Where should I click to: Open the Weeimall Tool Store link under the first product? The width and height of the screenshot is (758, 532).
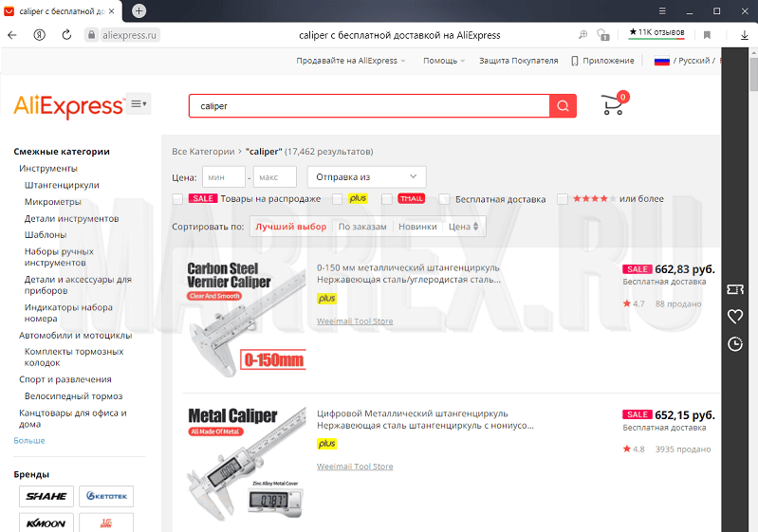[355, 321]
